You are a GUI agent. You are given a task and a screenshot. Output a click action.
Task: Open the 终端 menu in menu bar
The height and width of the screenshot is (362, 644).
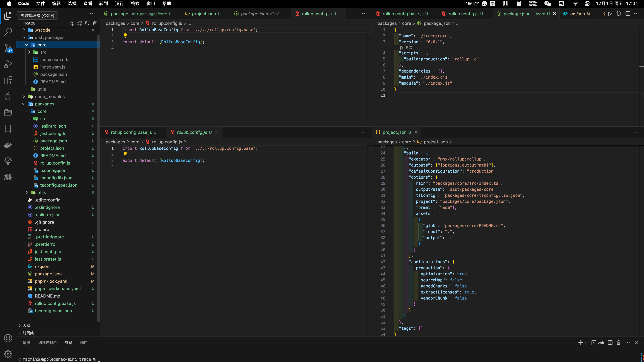135,4
